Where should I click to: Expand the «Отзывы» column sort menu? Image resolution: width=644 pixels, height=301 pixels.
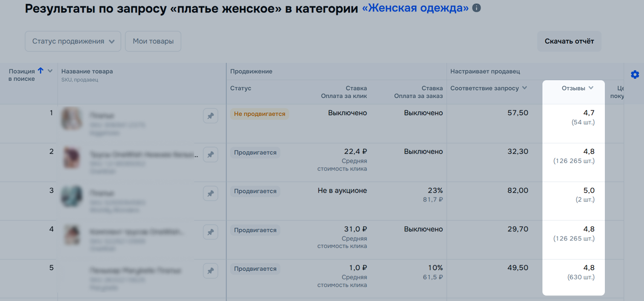(590, 88)
